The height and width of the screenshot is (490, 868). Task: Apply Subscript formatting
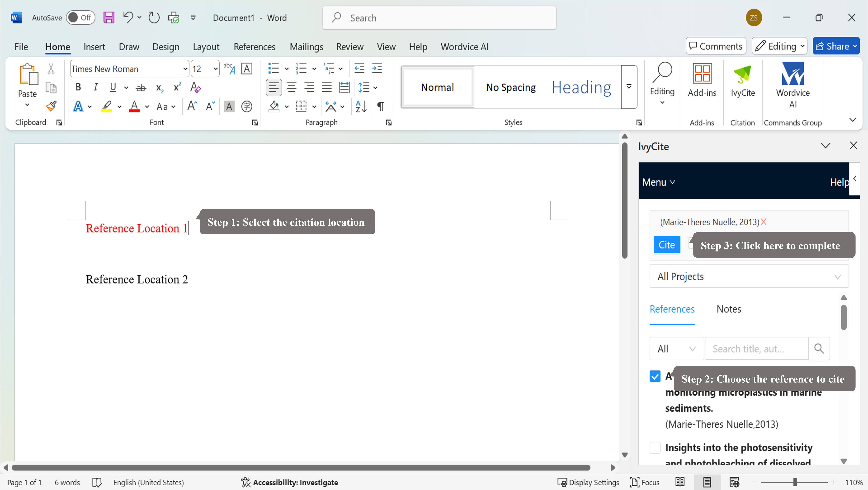click(x=160, y=88)
